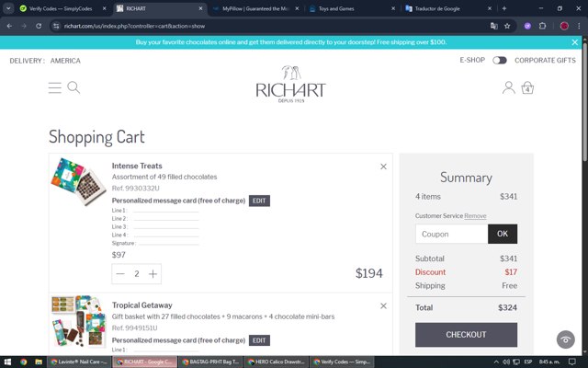This screenshot has width=588, height=368.
Task: Open the Tropical Getaway product thumbnail
Action: [x=77, y=321]
